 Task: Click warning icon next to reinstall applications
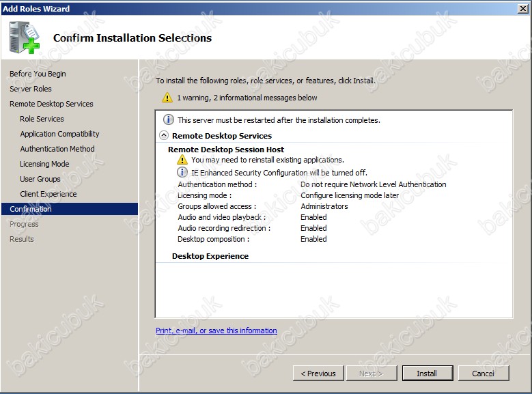tap(182, 160)
